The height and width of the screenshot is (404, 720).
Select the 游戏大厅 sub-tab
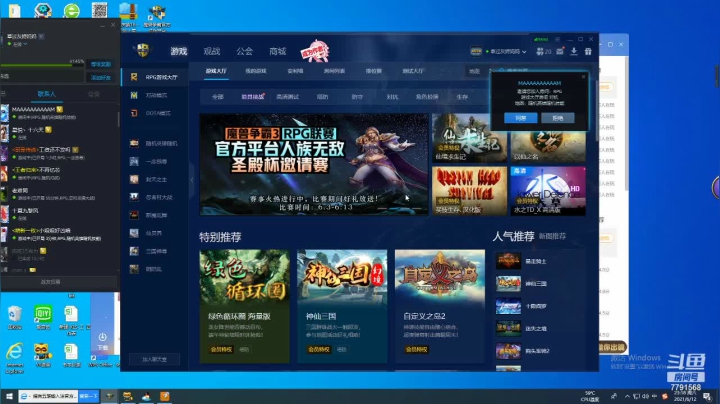[x=216, y=71]
